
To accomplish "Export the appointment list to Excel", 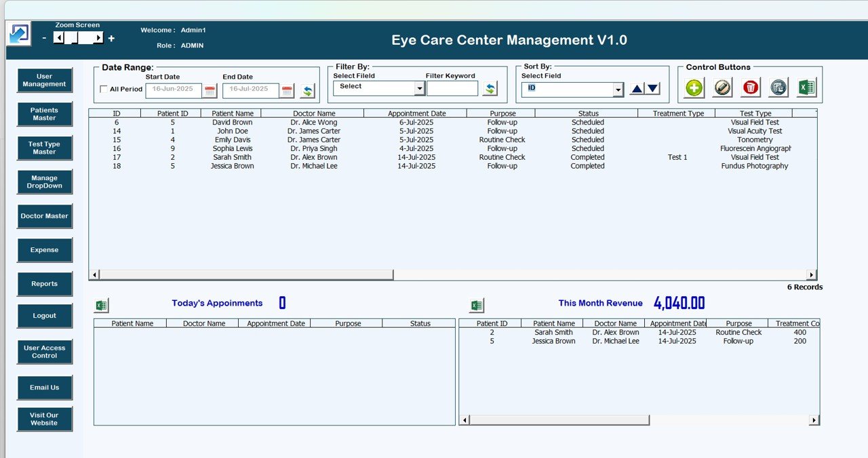I will tap(806, 87).
